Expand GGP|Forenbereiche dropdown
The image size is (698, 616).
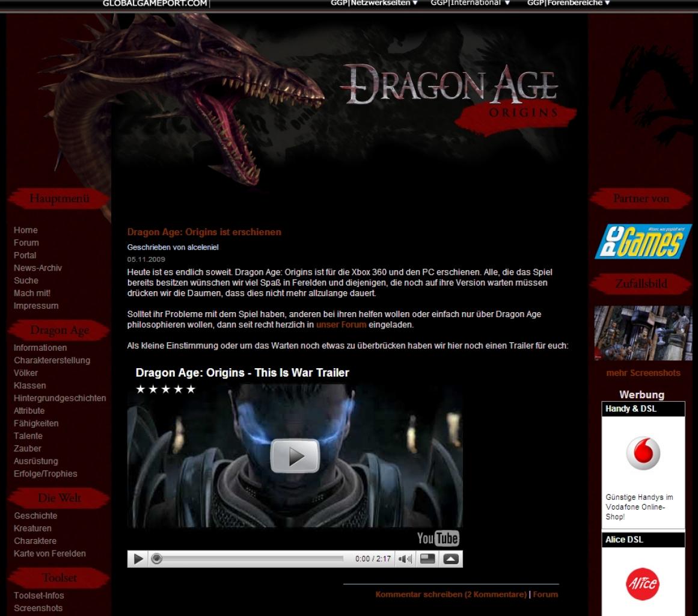(569, 3)
